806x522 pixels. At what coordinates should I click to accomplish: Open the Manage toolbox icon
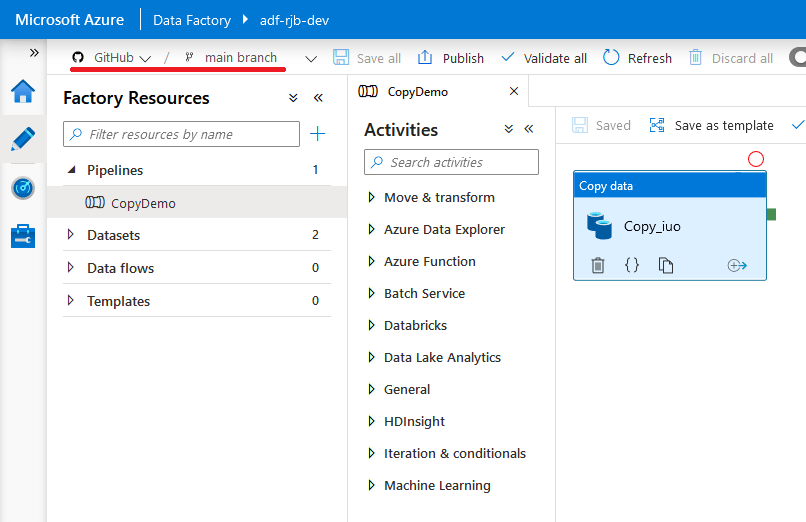pyautogui.click(x=22, y=236)
